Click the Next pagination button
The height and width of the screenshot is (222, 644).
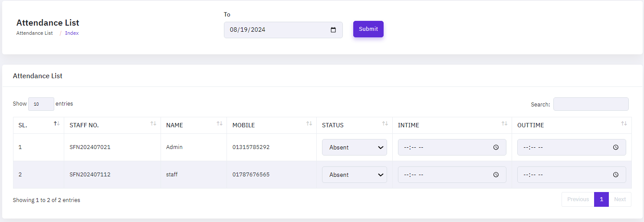(x=620, y=199)
